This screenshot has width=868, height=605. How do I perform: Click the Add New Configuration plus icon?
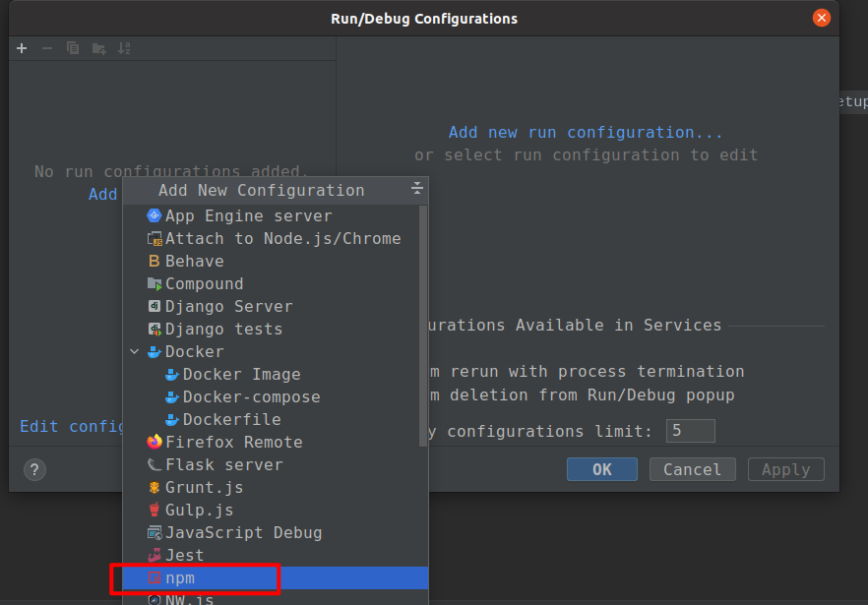22,48
